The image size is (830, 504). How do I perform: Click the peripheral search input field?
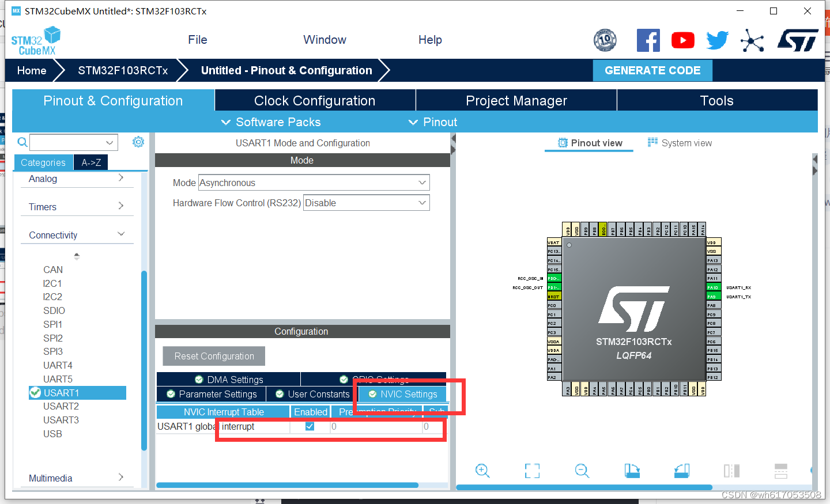coord(67,142)
